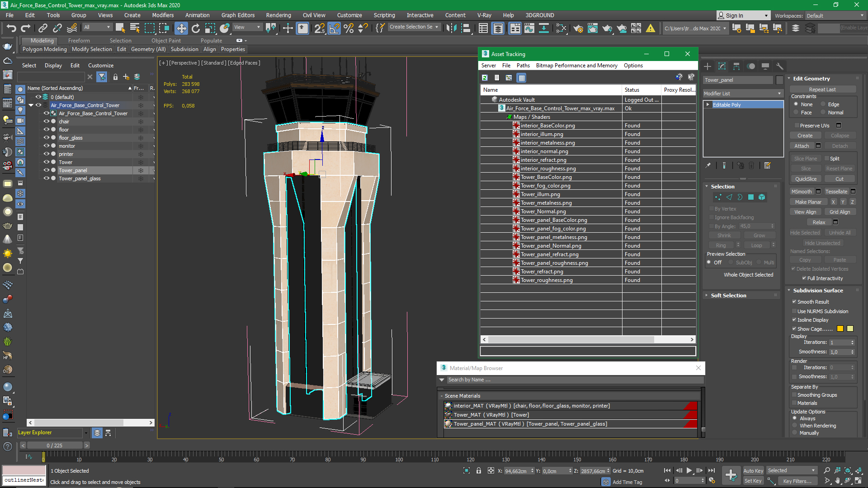Click the Mirror tool icon
Viewport: 868px width, 488px height.
(451, 28)
